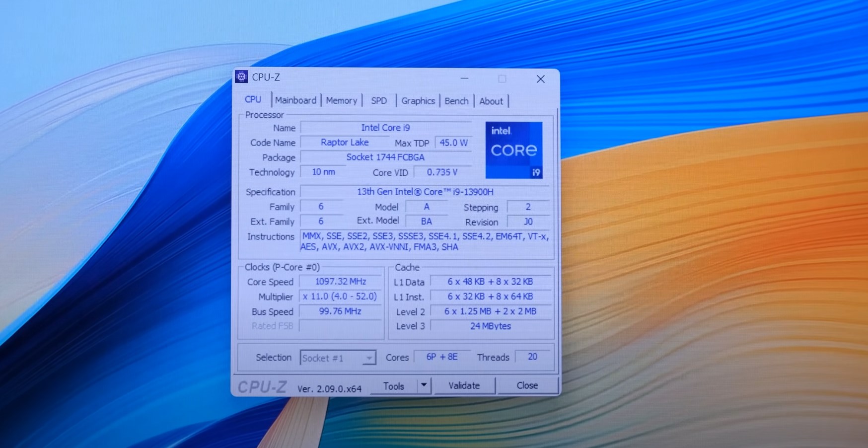The width and height of the screenshot is (868, 448).
Task: Go to the Graphics tab
Action: (x=418, y=101)
